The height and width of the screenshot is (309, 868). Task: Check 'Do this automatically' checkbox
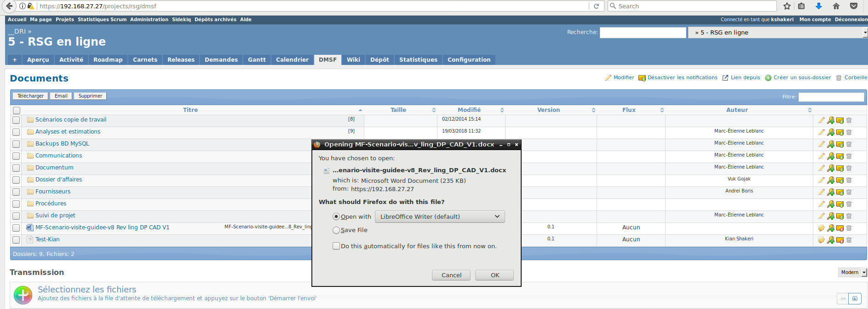pyautogui.click(x=336, y=246)
